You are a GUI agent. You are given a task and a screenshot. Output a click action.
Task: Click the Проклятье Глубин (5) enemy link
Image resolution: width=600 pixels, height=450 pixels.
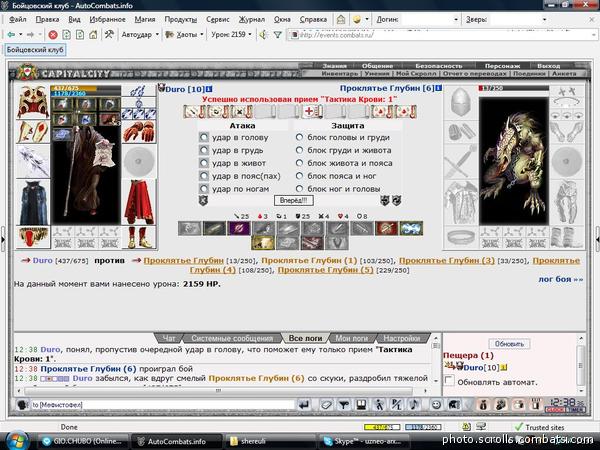325,270
